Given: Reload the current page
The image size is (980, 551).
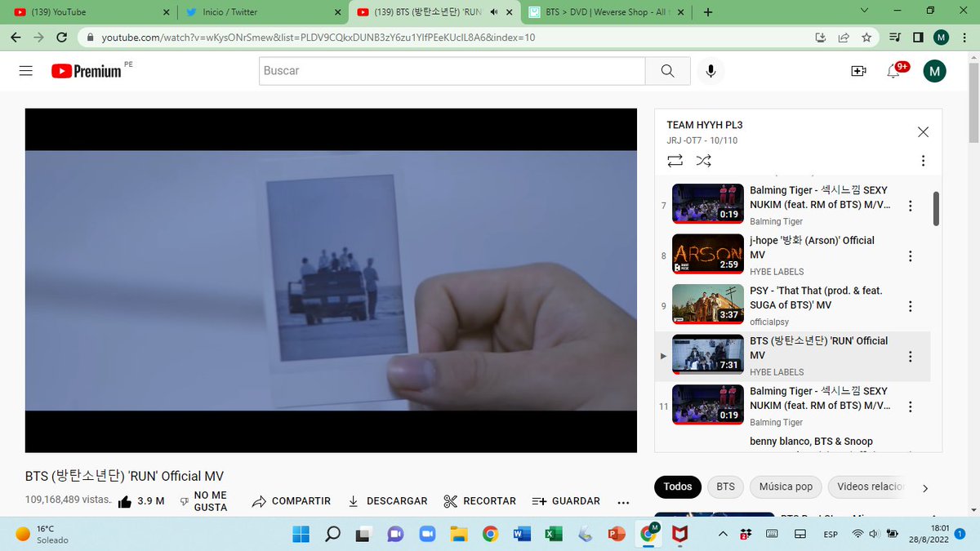Looking at the screenshot, I should 62,38.
